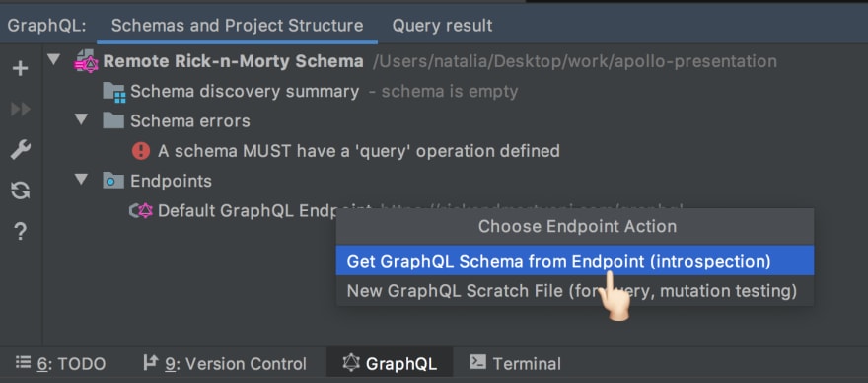Collapse the Schema errors folder
868x383 pixels.
tap(81, 119)
